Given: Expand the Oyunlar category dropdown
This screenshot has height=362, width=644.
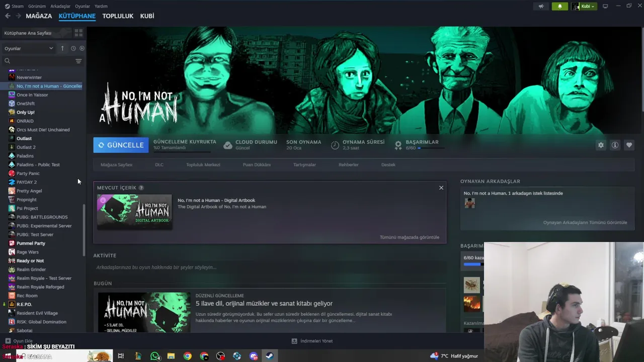Looking at the screenshot, I should (x=29, y=48).
